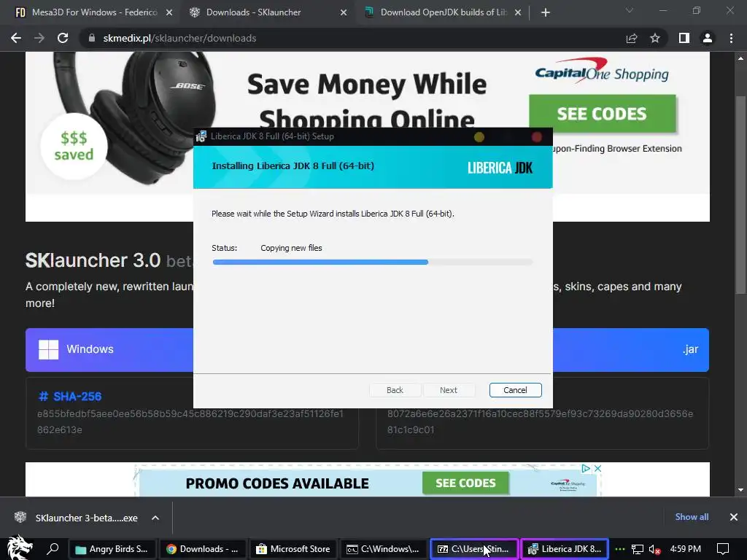Click the Liberica installer progress bar
This screenshot has height=560, width=747.
372,262
